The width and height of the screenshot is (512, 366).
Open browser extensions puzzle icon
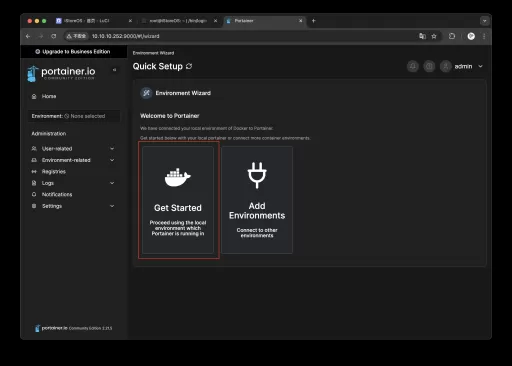pyautogui.click(x=452, y=36)
